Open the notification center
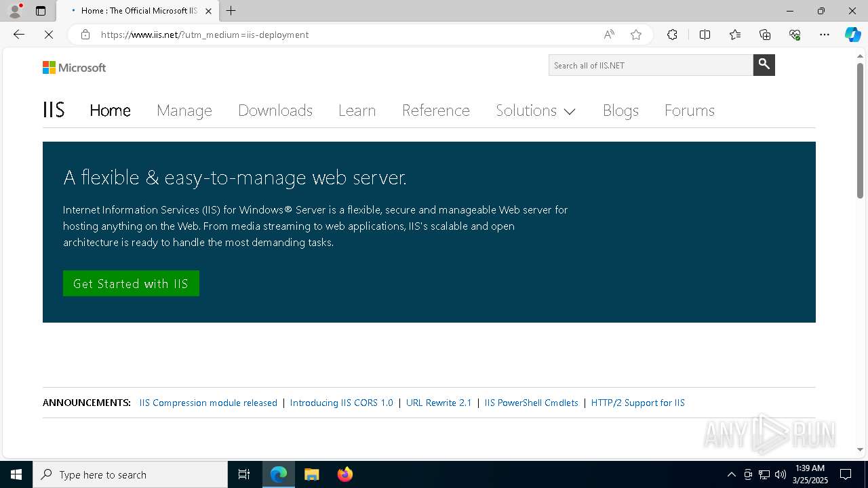Image resolution: width=868 pixels, height=488 pixels. click(846, 474)
